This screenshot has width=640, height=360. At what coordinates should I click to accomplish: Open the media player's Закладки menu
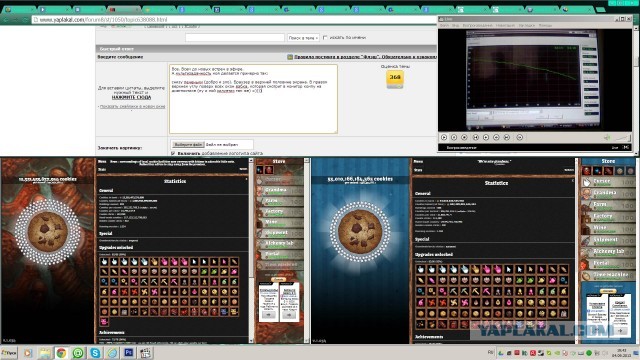click(x=527, y=25)
